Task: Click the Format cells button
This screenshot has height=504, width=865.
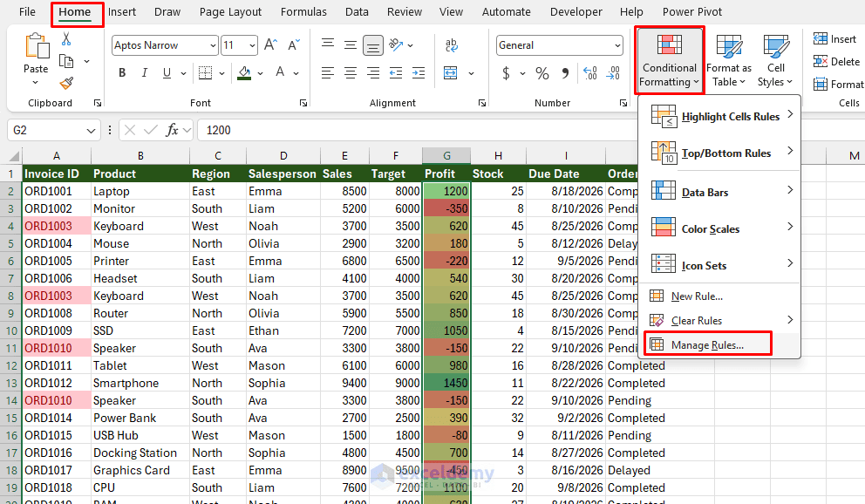Action: pos(838,84)
